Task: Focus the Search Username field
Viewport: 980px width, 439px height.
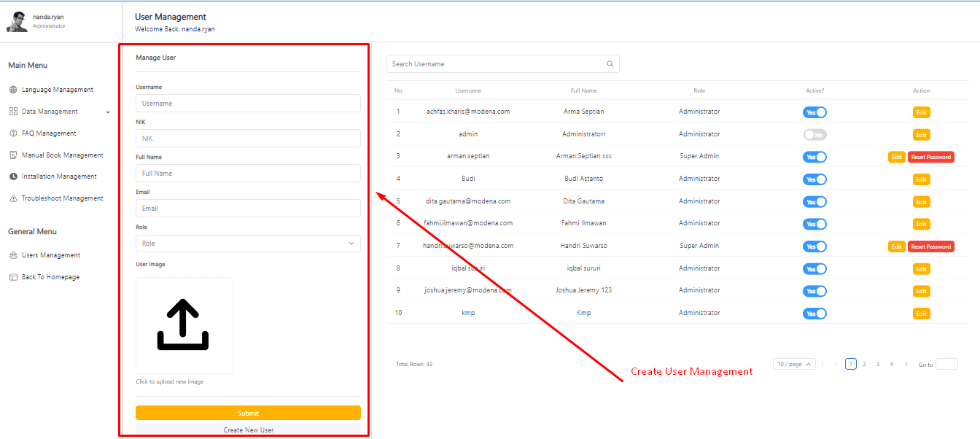Action: pyautogui.click(x=496, y=64)
